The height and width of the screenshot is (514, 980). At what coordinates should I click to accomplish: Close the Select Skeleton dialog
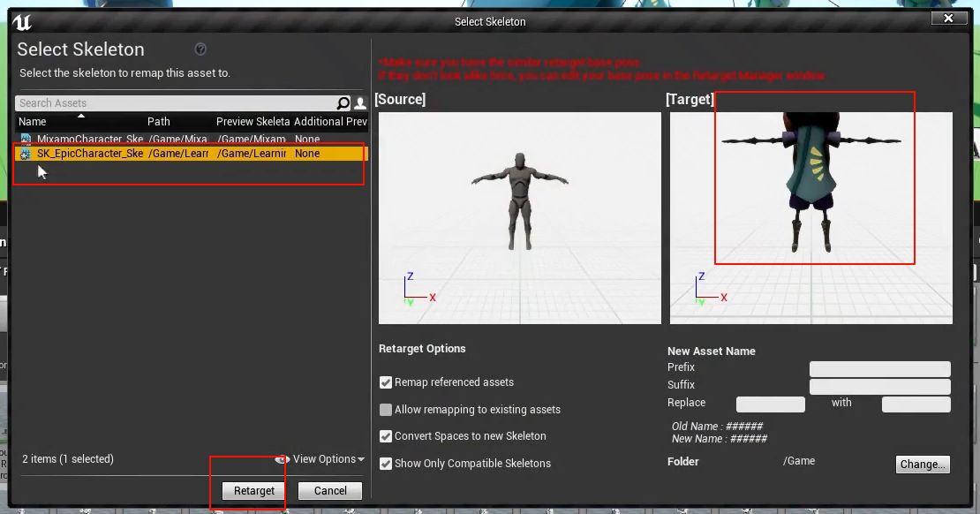click(949, 19)
